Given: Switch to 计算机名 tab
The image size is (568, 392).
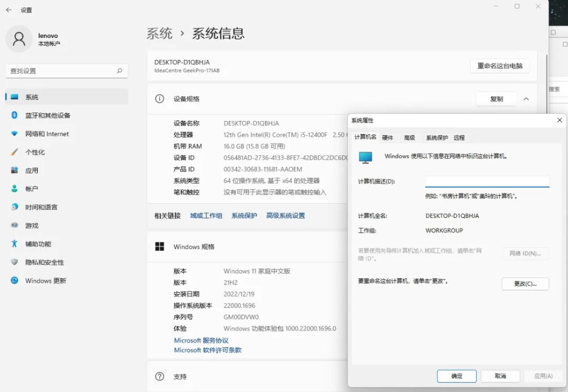Looking at the screenshot, I should pos(365,137).
